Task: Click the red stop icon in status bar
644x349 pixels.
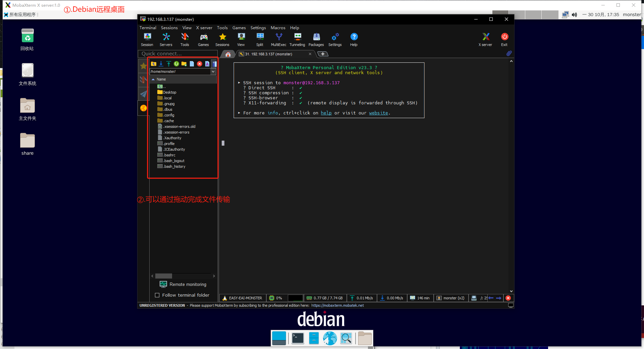Action: (508, 298)
